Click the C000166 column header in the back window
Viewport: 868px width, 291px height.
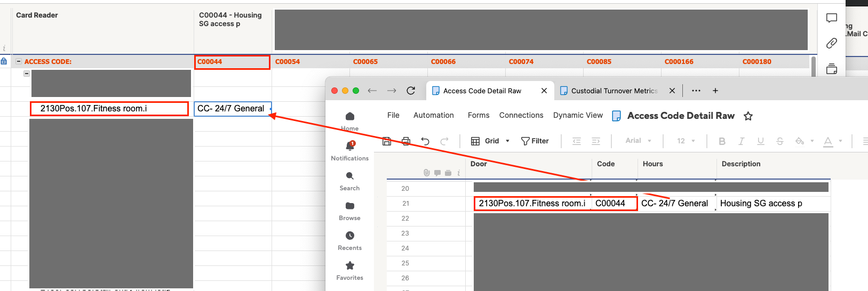(x=679, y=62)
